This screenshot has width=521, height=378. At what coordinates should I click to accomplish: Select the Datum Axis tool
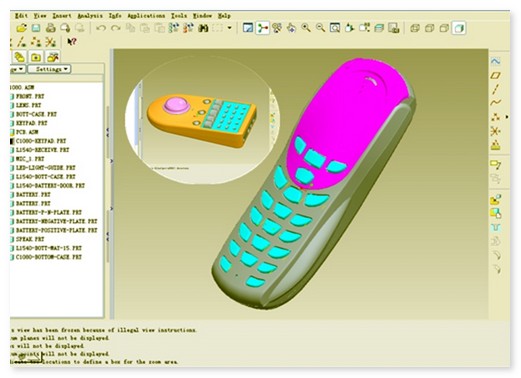click(x=495, y=89)
